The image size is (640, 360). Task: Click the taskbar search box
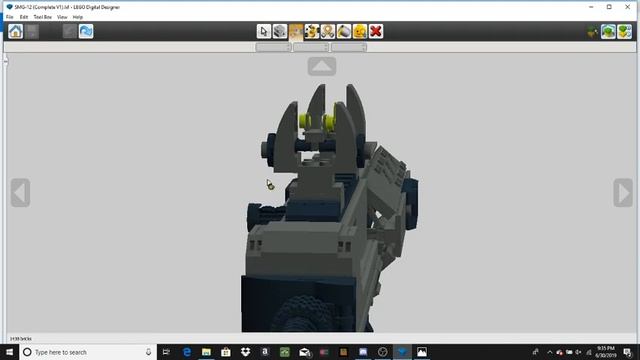pos(88,352)
